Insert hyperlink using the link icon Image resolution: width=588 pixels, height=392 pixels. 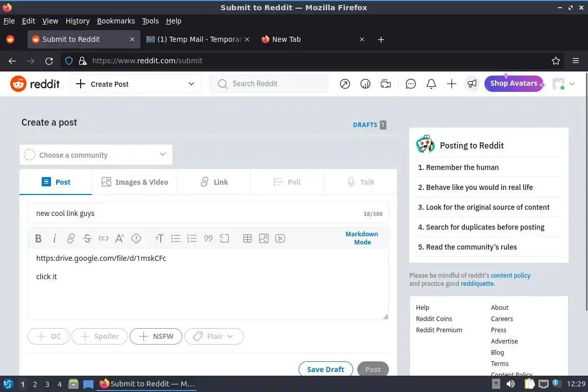(x=71, y=238)
